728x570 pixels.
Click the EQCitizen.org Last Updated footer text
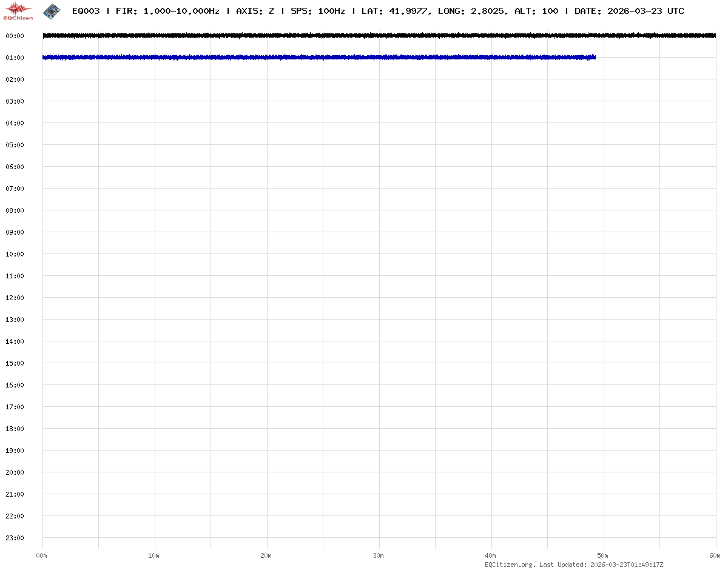(574, 565)
